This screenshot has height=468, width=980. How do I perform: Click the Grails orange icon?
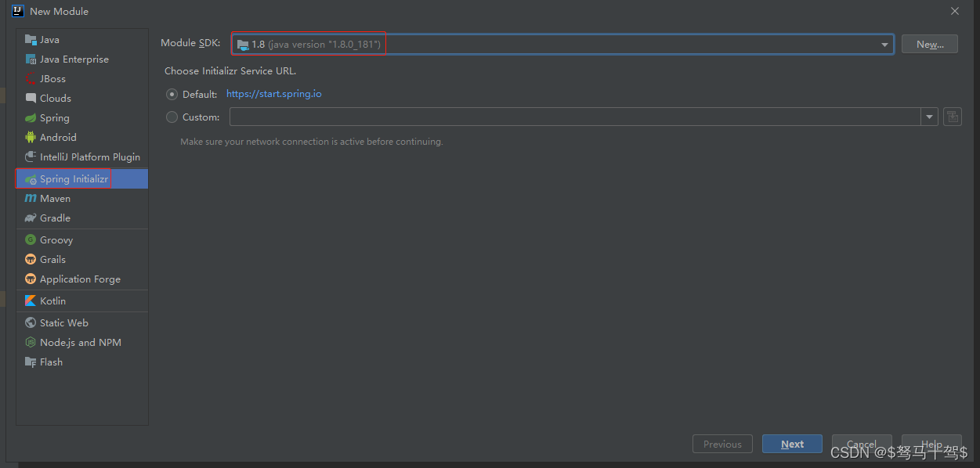click(31, 259)
